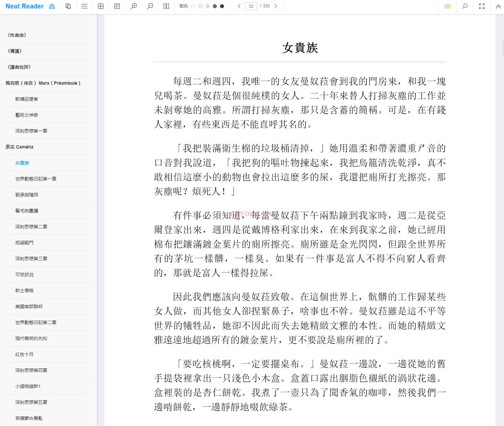Viewport: 504px width, 426px height.
Task: Select the white color theme swatch
Action: 193,6
